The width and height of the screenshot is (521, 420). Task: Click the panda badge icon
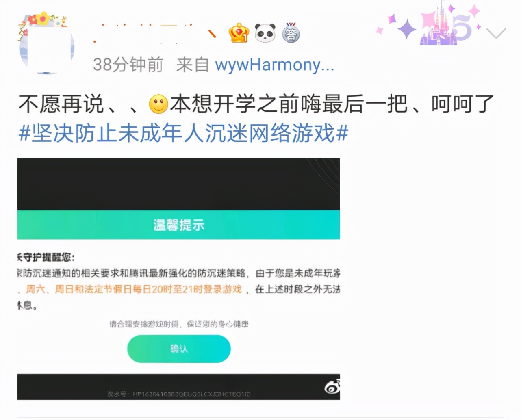tap(265, 33)
